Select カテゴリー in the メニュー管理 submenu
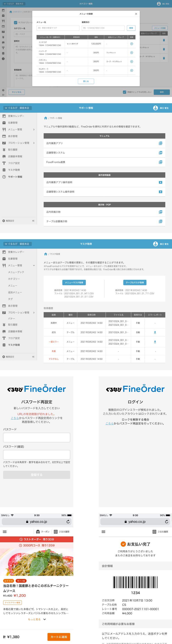 pos(14,279)
